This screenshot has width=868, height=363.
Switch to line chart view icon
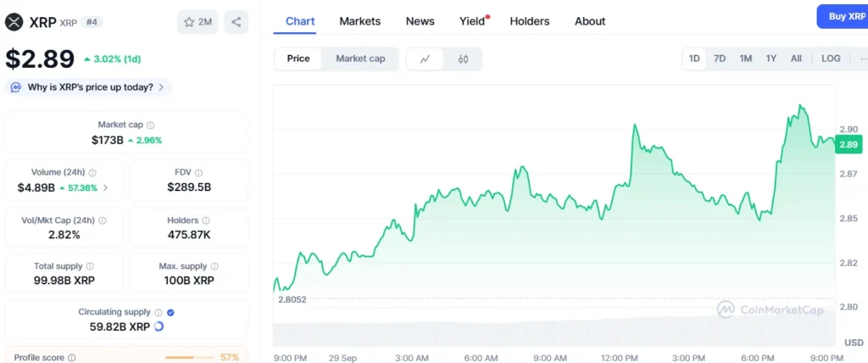click(426, 59)
